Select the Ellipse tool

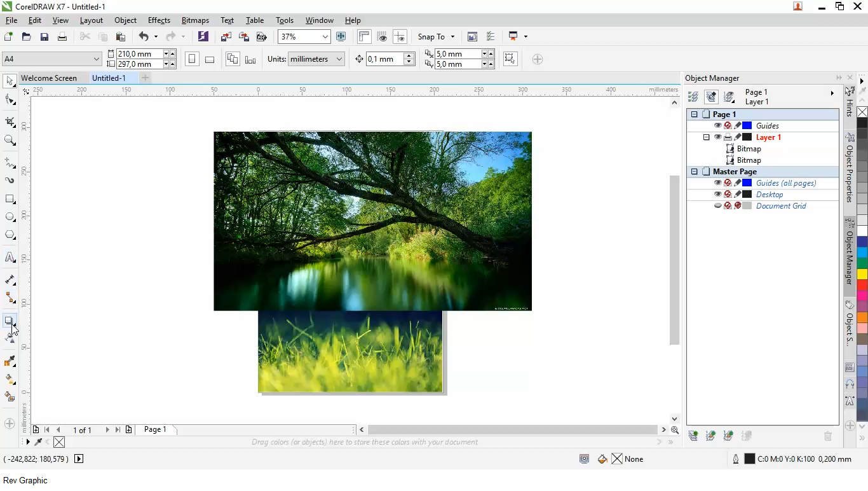[10, 217]
